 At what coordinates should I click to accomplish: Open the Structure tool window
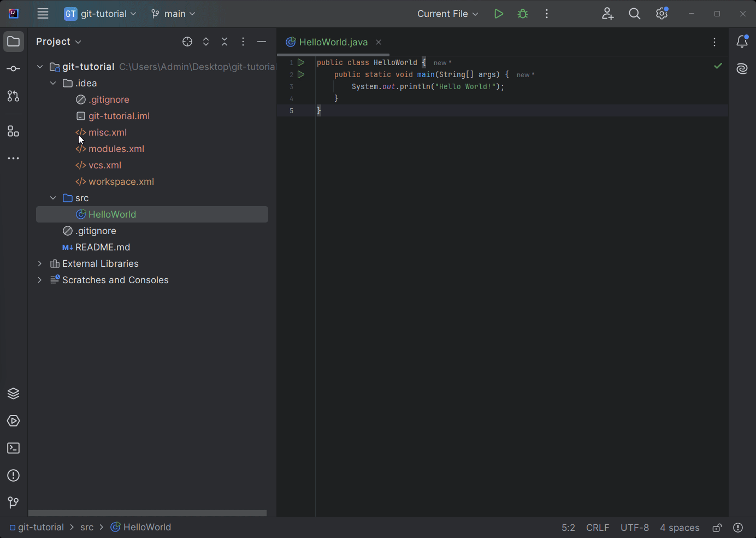click(14, 131)
